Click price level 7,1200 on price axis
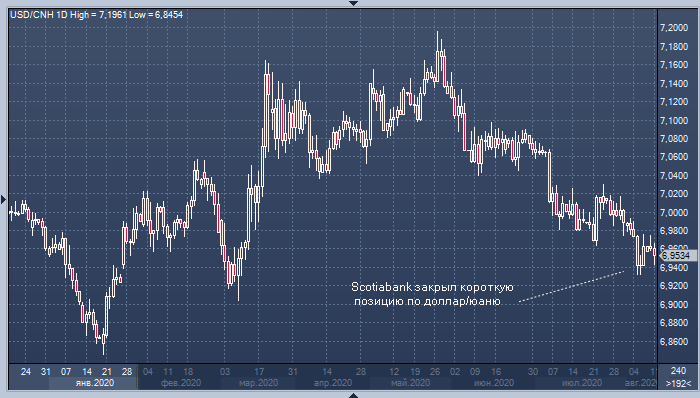This screenshot has height=398, width=700. [x=674, y=102]
